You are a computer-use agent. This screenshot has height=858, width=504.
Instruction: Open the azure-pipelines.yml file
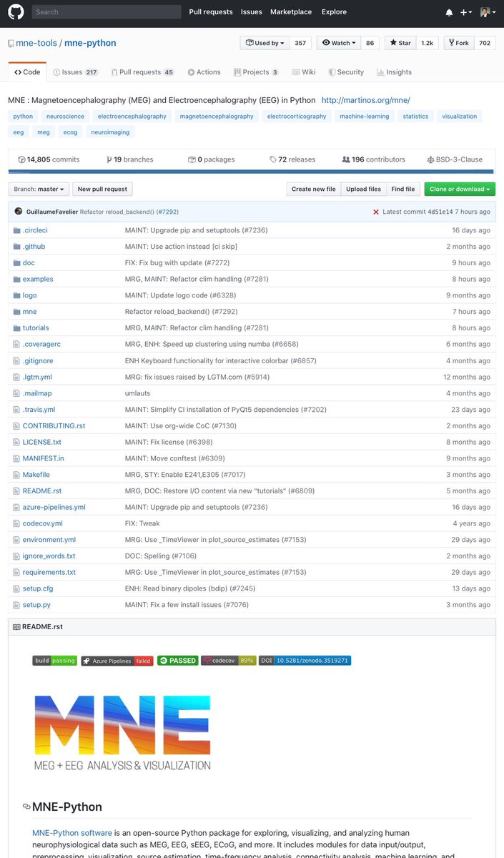54,507
